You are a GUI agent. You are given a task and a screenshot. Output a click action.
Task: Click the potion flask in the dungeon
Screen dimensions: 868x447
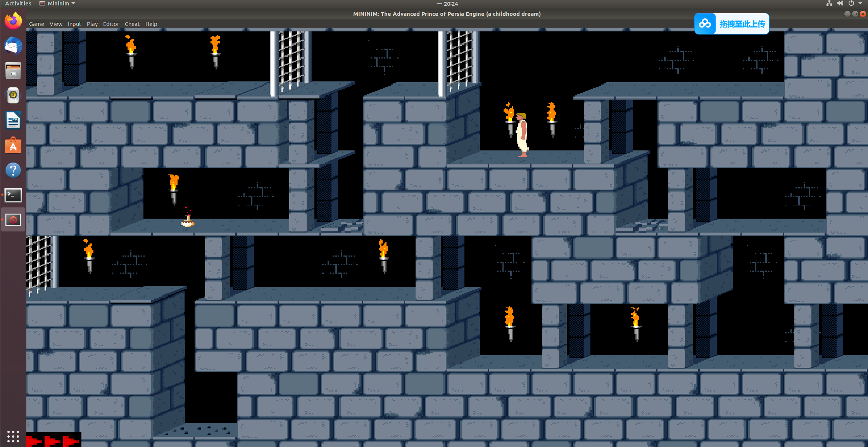coord(188,221)
